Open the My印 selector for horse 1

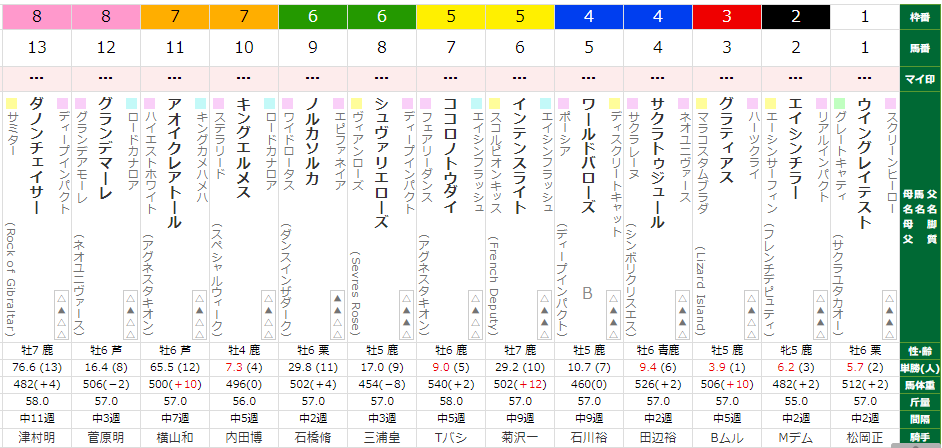click(865, 78)
